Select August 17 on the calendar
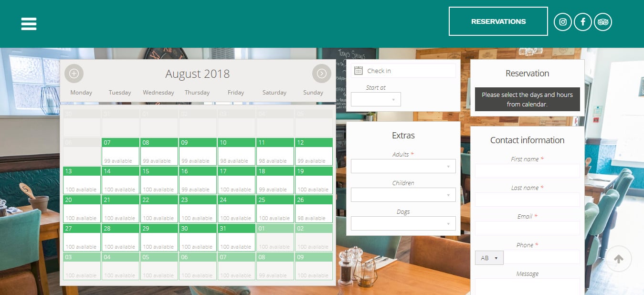Screen dimensions: 644x295 (236, 180)
